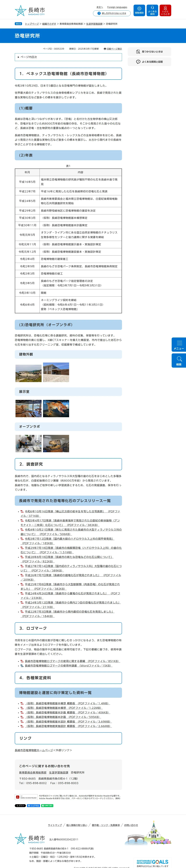Visit 長崎市恐竜博物館ホームページ external link
The height and width of the screenshot is (868, 186).
pyautogui.click(x=34, y=750)
